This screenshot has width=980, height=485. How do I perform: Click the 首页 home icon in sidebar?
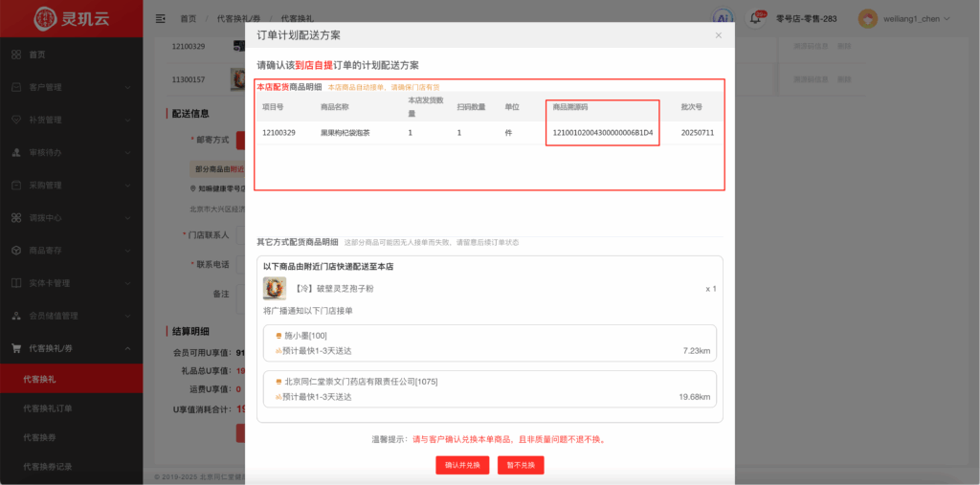[x=16, y=55]
